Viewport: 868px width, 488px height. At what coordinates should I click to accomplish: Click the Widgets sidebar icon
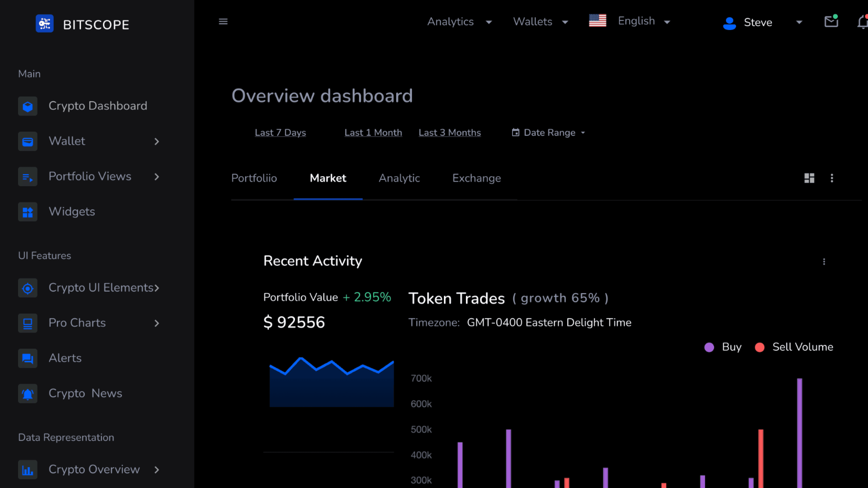tap(28, 212)
